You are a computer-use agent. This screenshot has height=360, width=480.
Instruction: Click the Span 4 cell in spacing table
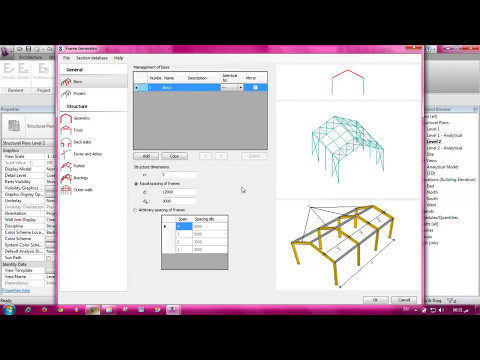(184, 227)
